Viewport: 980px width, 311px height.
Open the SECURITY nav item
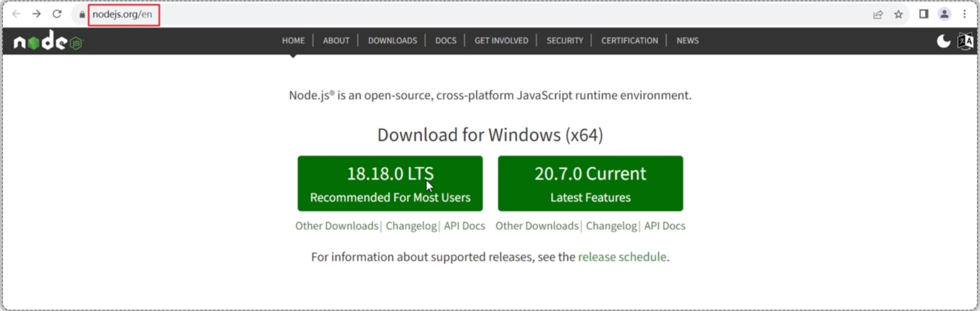(x=565, y=41)
